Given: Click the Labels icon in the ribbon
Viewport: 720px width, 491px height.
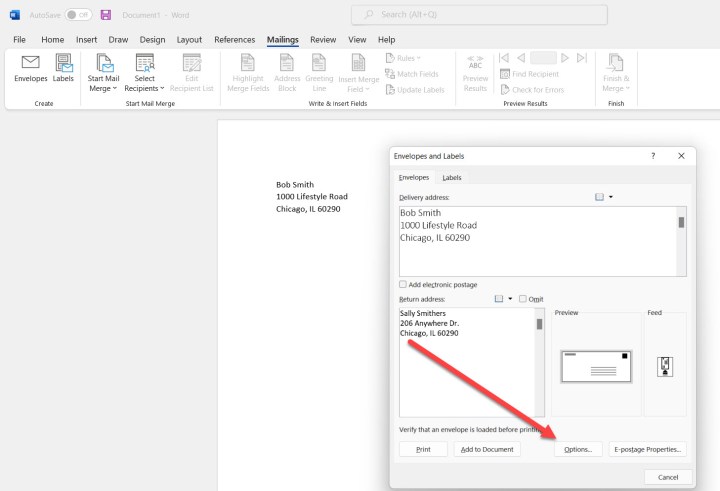Looking at the screenshot, I should 63,69.
